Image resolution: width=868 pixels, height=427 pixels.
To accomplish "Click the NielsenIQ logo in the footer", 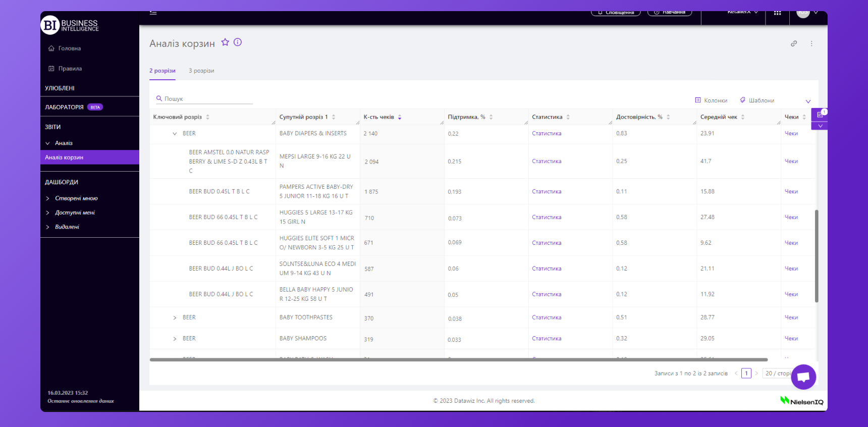I will (x=801, y=401).
